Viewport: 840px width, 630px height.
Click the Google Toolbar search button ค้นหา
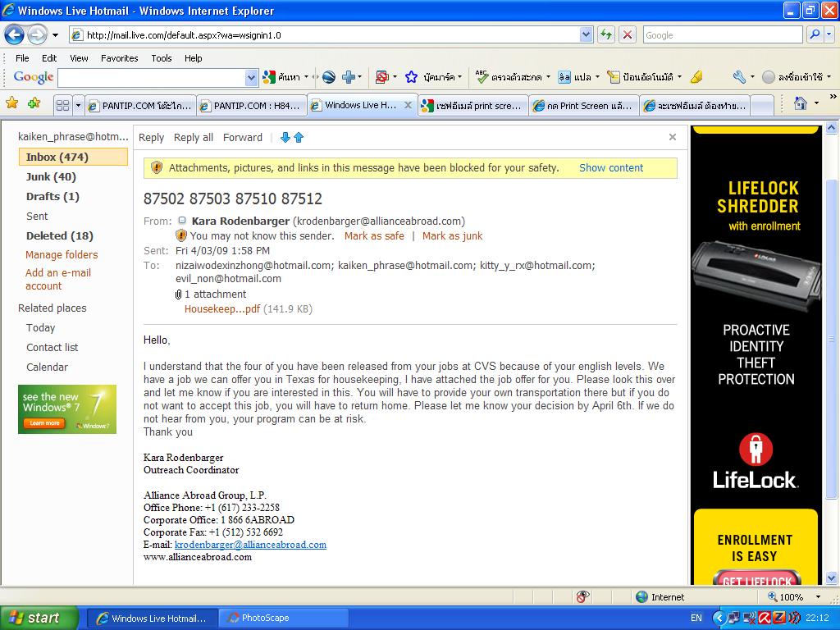[x=282, y=78]
